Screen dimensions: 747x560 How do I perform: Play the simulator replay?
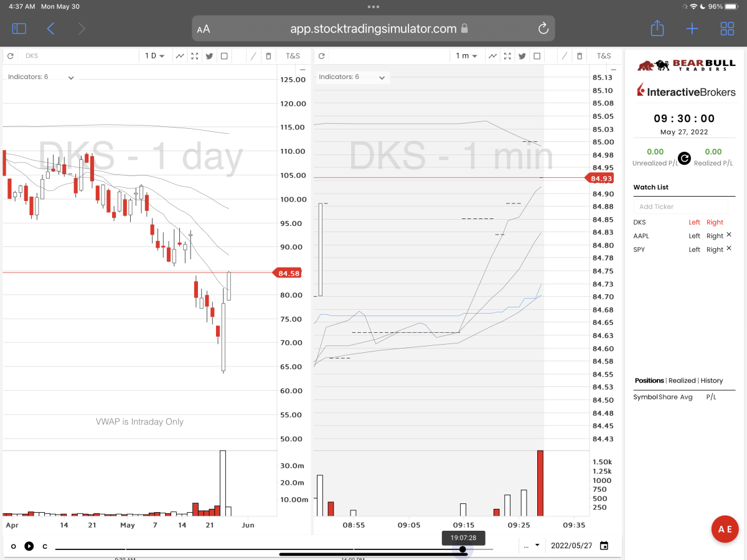29,546
